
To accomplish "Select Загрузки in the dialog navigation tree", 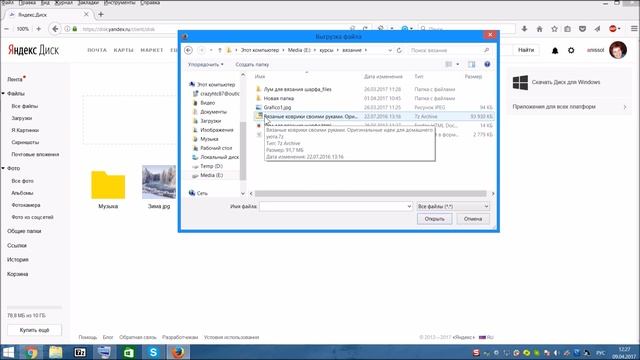I will tap(210, 121).
